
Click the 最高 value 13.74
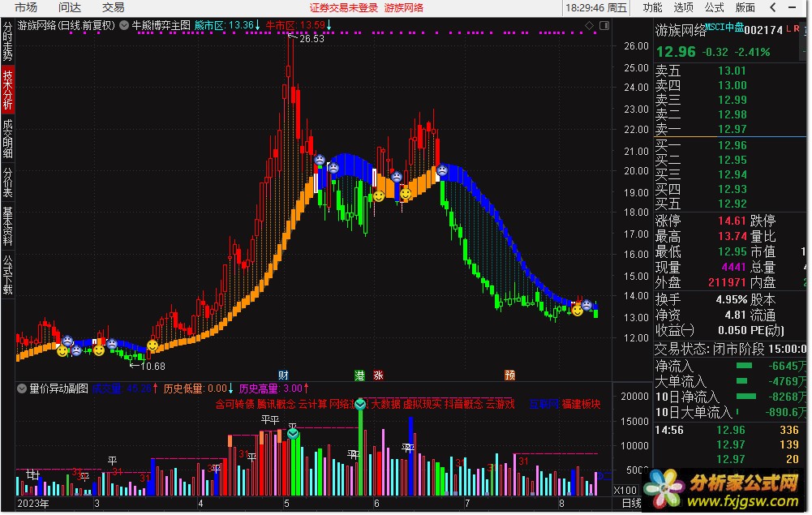(x=733, y=237)
